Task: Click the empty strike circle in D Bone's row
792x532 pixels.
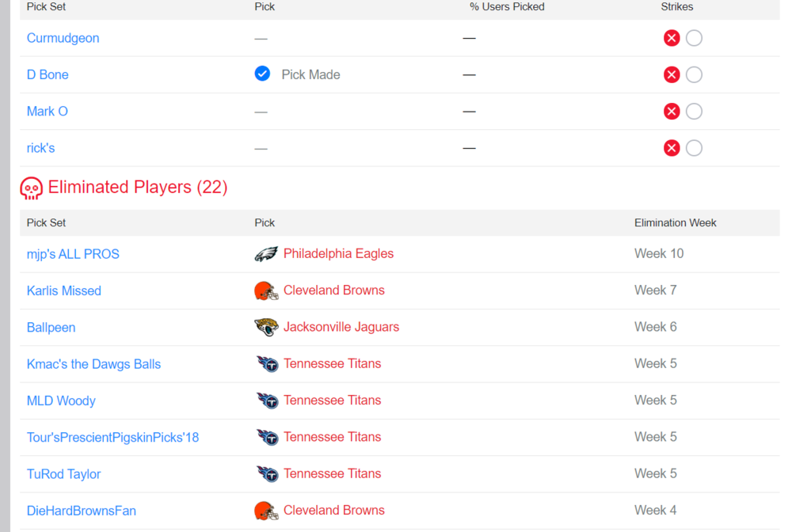Action: (x=694, y=74)
